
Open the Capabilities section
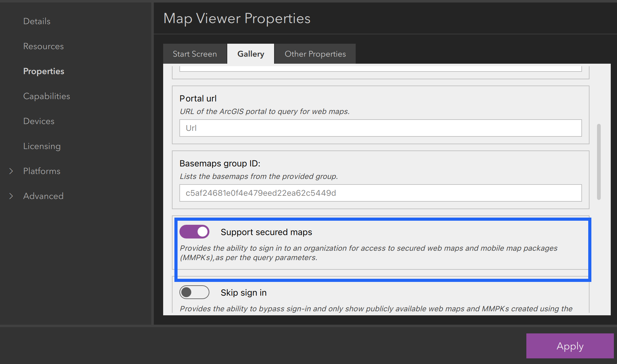pos(46,96)
